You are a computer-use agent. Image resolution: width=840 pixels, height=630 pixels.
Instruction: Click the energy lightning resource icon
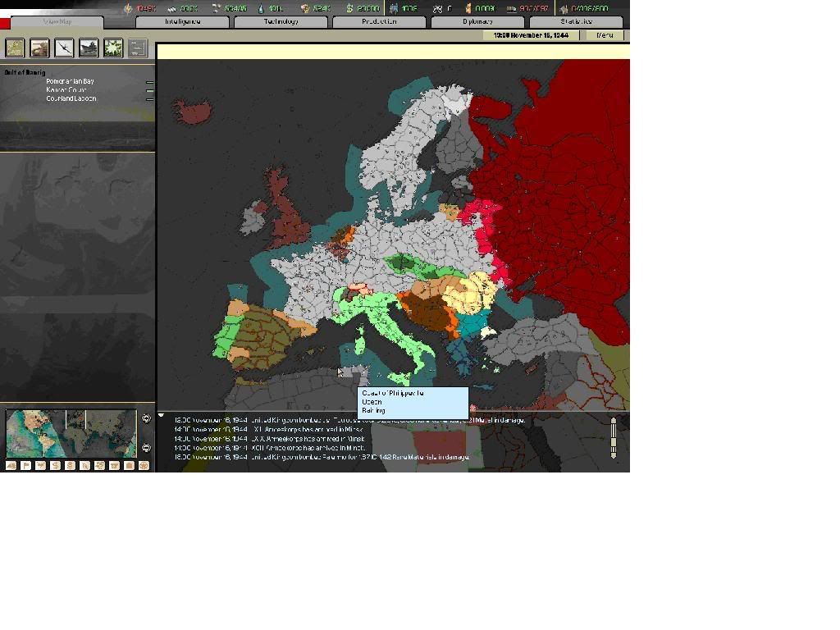[x=127, y=8]
